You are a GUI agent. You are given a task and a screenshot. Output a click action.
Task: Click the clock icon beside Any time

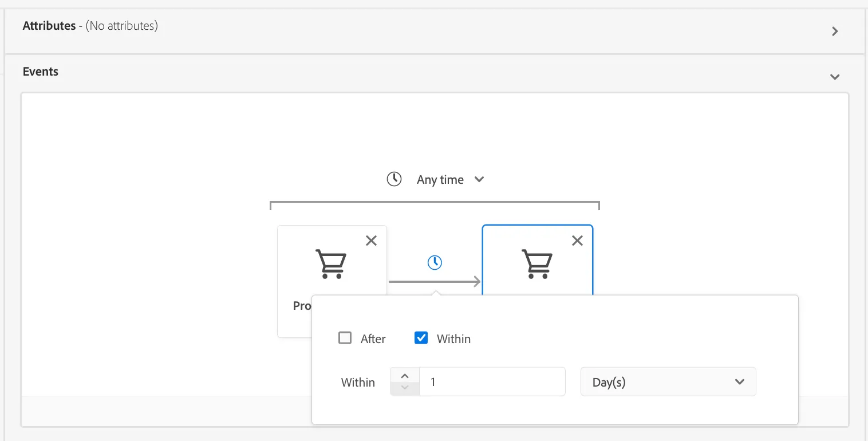tap(394, 179)
